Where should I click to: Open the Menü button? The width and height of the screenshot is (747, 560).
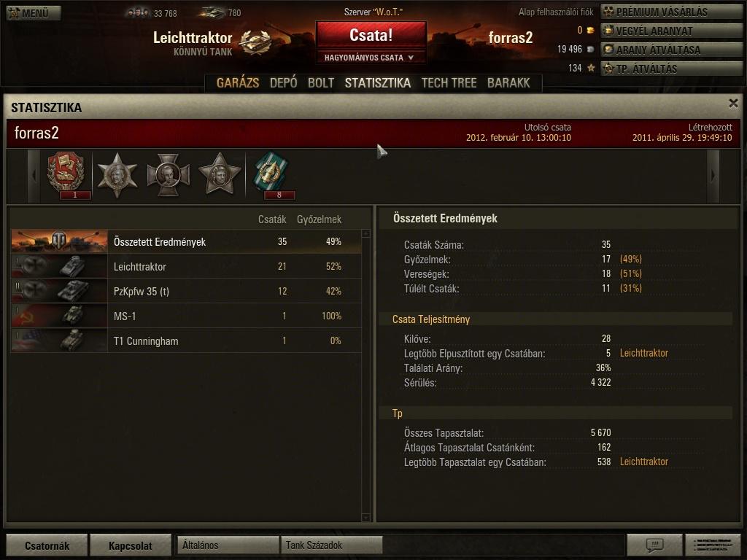coord(34,13)
